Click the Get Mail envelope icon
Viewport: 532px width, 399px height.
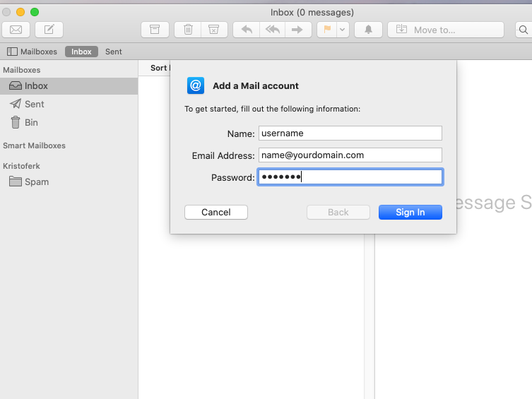pyautogui.click(x=16, y=30)
